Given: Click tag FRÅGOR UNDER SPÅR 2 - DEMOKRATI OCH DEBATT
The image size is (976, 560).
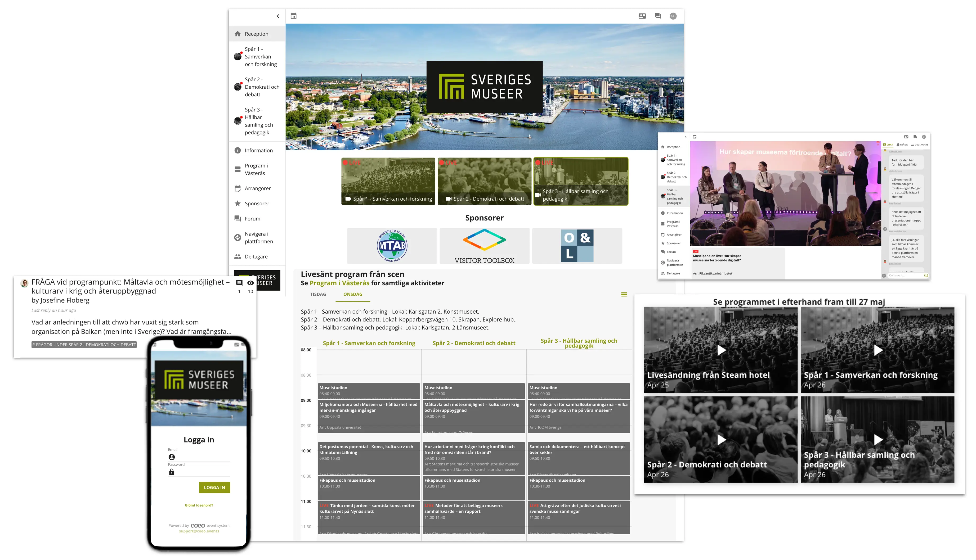Looking at the screenshot, I should point(84,345).
